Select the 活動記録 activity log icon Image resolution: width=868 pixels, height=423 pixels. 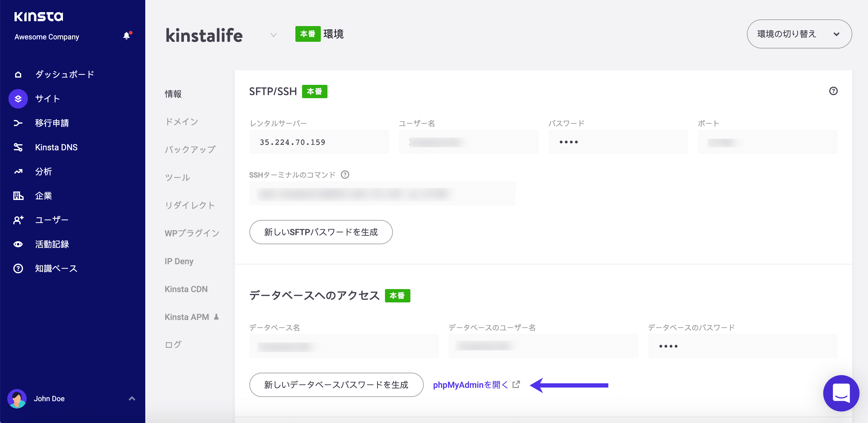18,244
